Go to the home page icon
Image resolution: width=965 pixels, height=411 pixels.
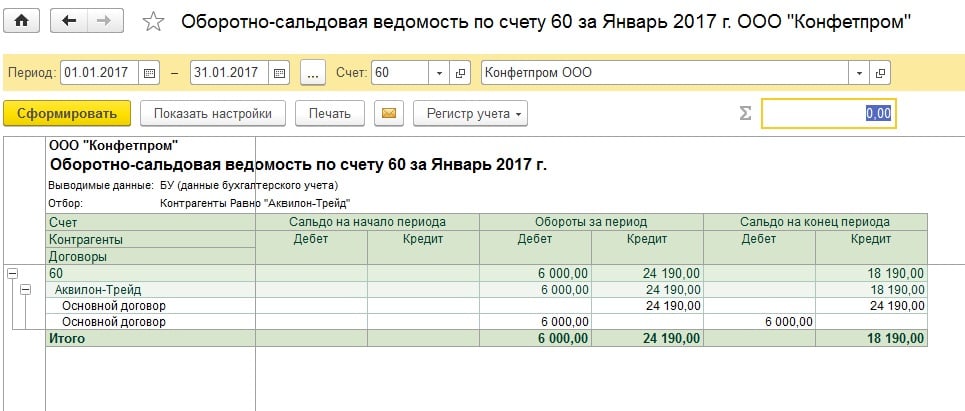[22, 21]
